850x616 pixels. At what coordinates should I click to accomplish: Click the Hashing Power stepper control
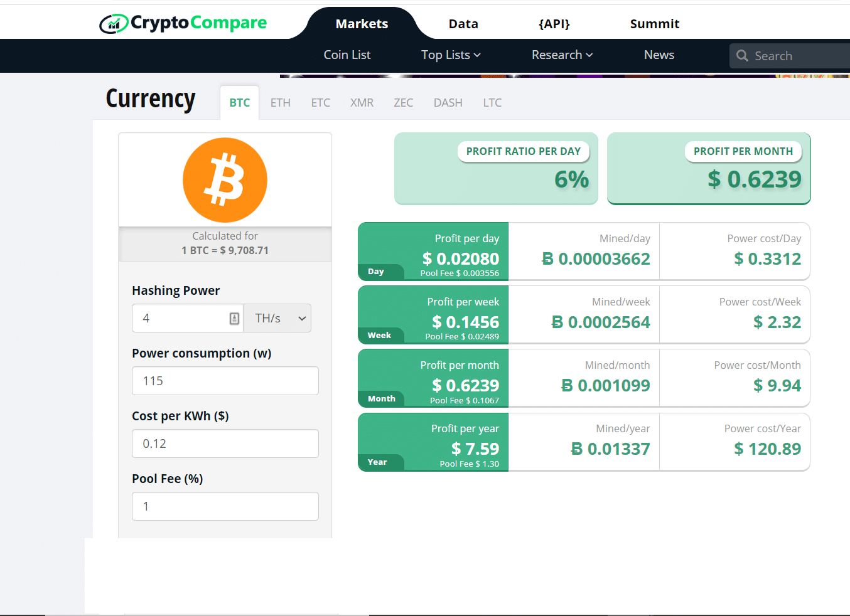234,318
